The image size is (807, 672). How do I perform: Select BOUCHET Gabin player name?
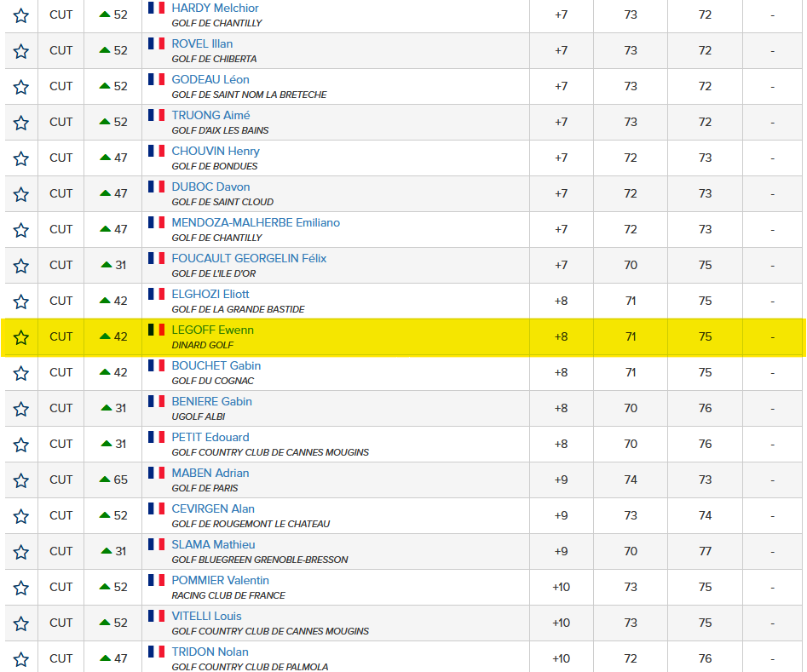coord(216,365)
